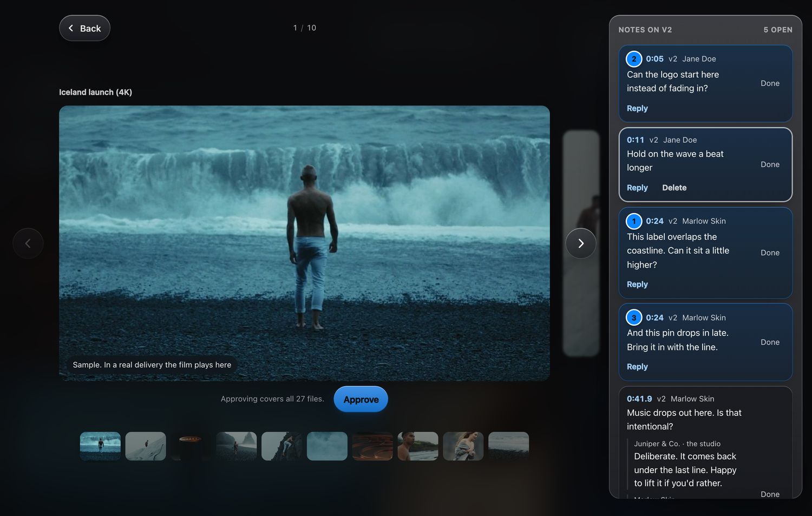The width and height of the screenshot is (812, 516).
Task: Click the "Juniper & Co. · the studio" reply author
Action: 677,444
